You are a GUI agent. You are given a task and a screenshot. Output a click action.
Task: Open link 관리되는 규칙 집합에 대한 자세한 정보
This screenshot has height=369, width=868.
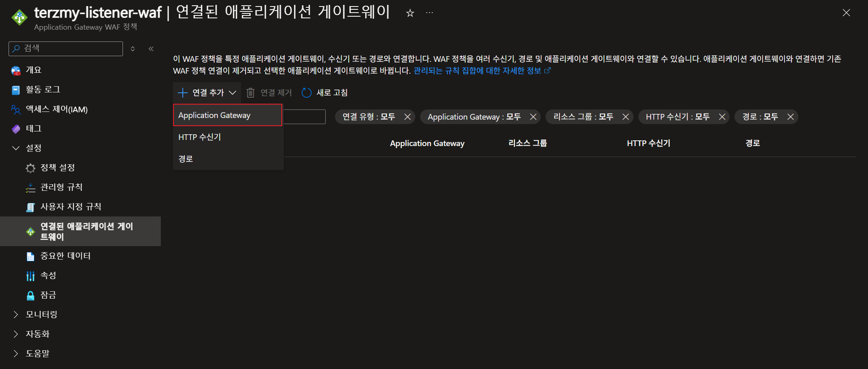[x=482, y=71]
